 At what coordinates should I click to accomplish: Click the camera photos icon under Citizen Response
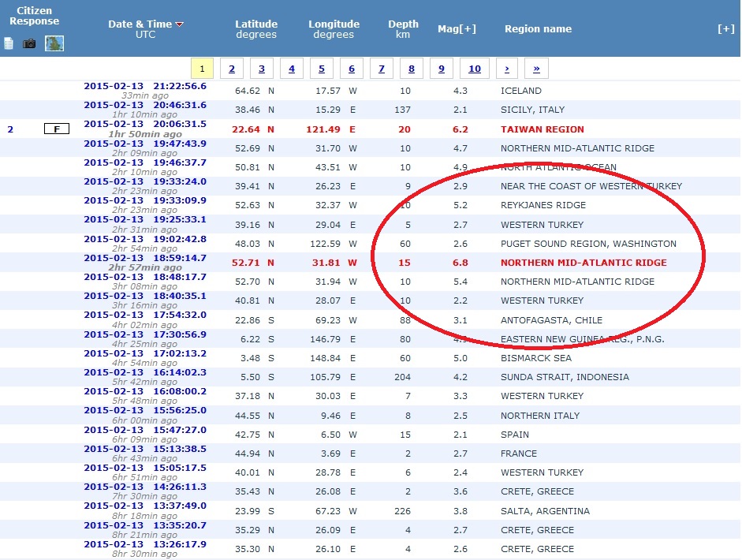(29, 43)
